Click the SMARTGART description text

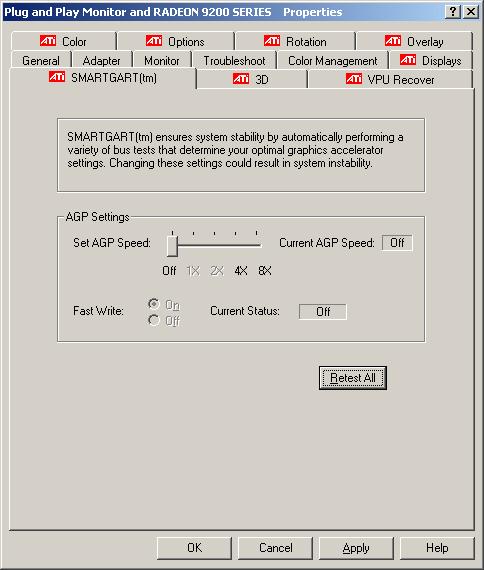point(235,150)
